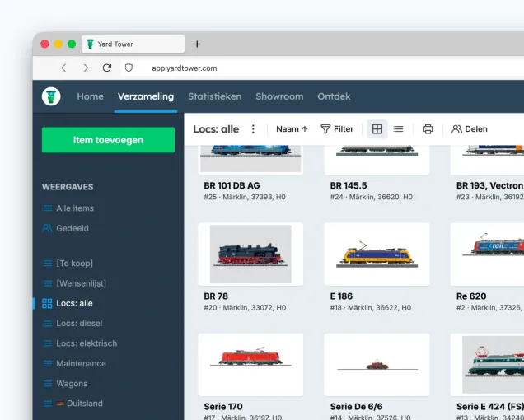Open the BR 78 steam locomotive thumbnail
524x420 pixels.
click(x=250, y=254)
